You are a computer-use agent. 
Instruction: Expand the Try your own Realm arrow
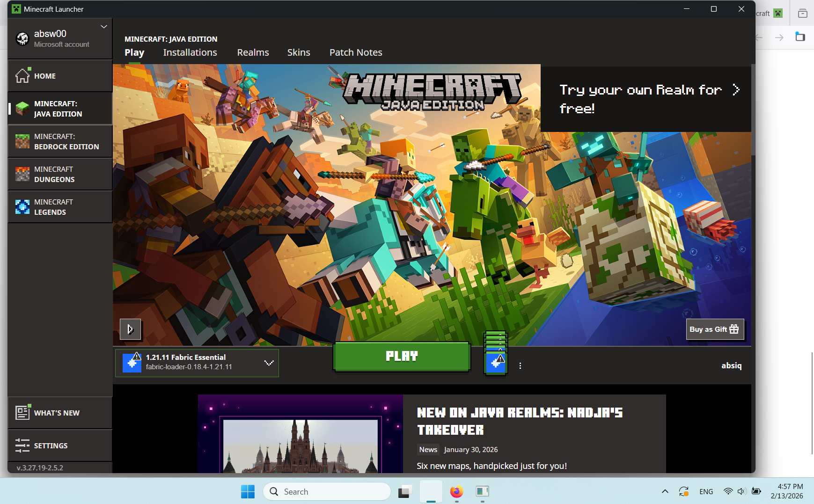pyautogui.click(x=736, y=89)
